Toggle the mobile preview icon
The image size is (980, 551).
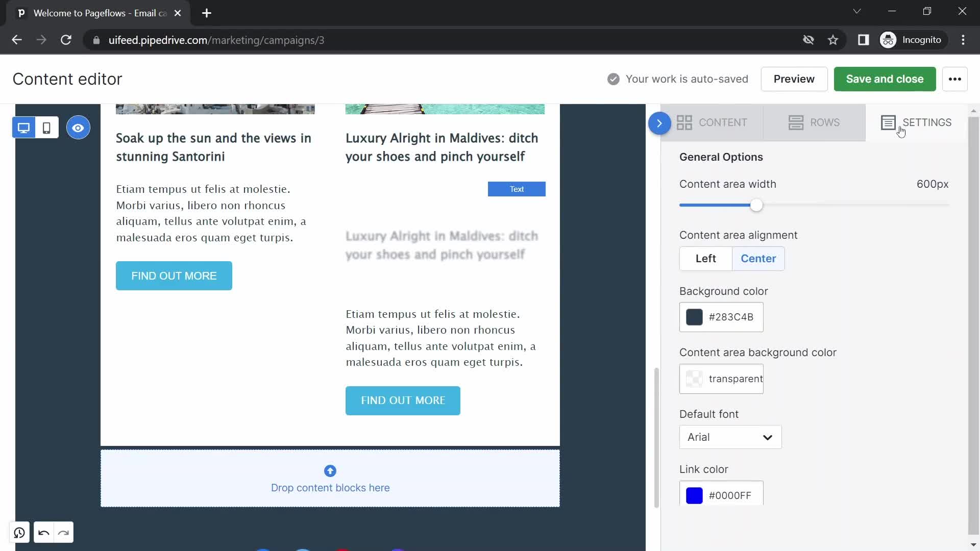(x=46, y=127)
